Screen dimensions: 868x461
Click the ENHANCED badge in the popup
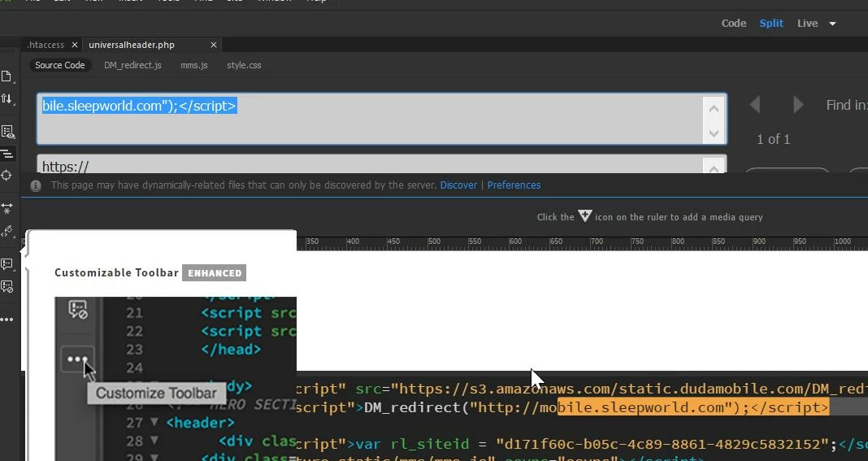(215, 272)
